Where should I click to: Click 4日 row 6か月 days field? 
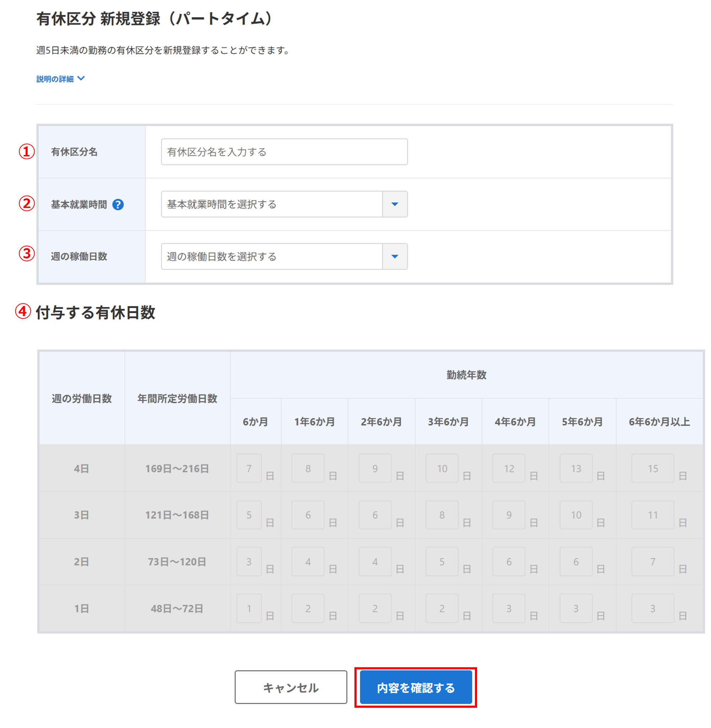(x=249, y=468)
